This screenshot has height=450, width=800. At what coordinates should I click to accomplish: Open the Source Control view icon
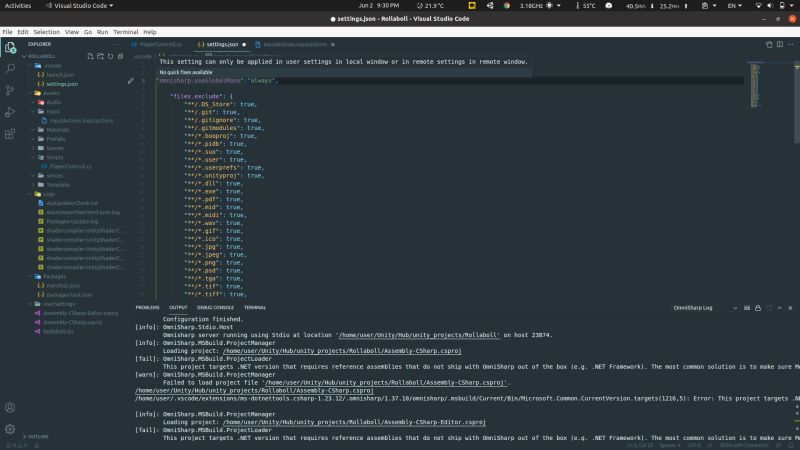point(10,90)
